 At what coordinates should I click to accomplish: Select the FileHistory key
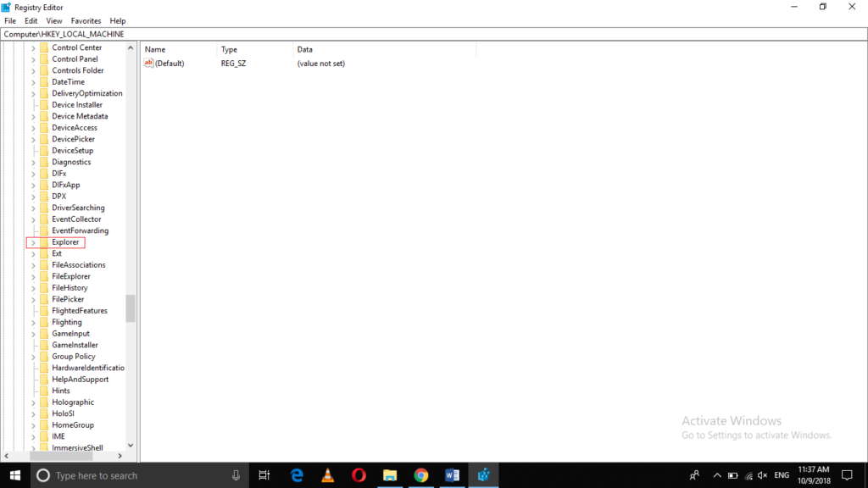pyautogui.click(x=70, y=288)
